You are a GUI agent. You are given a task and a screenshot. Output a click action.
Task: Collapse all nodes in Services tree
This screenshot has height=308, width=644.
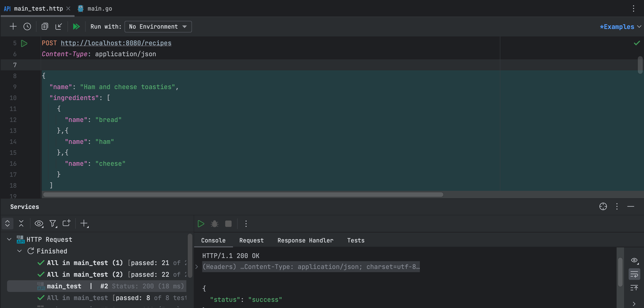click(x=21, y=224)
